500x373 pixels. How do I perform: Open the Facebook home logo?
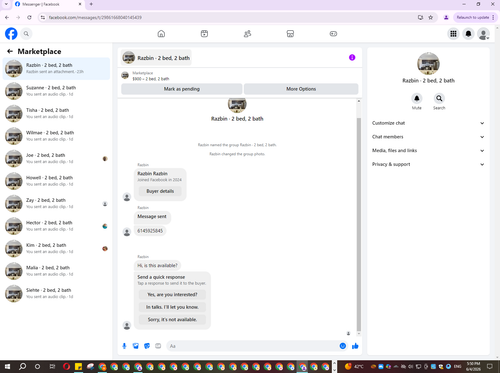(x=11, y=34)
